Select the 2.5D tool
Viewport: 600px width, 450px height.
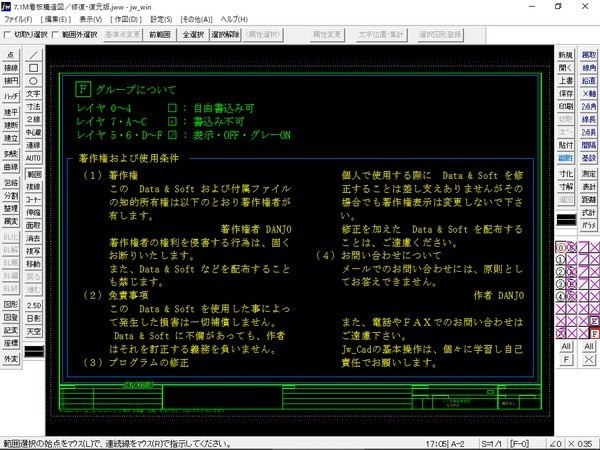pyautogui.click(x=33, y=305)
